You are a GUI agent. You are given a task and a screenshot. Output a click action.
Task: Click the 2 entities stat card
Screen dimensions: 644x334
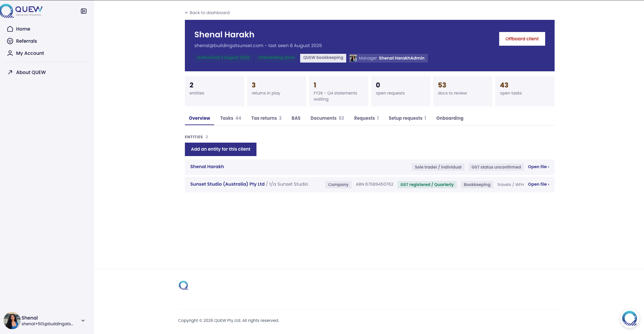pyautogui.click(x=214, y=91)
